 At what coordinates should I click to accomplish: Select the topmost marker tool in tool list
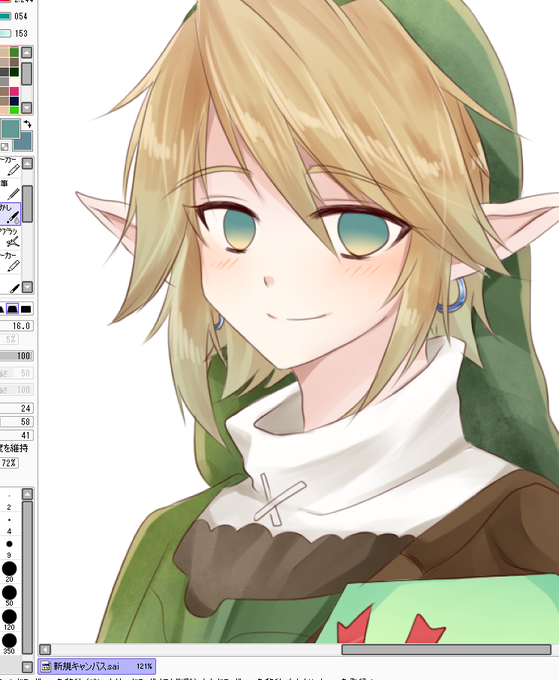10,167
